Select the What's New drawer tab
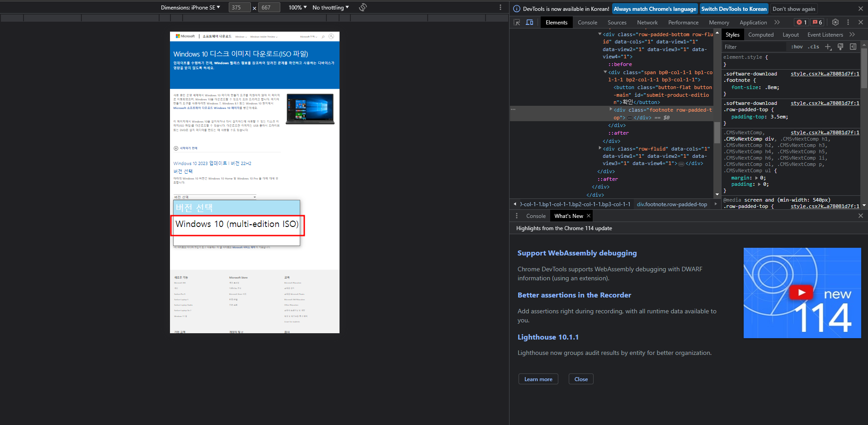The height and width of the screenshot is (425, 868). pos(569,216)
